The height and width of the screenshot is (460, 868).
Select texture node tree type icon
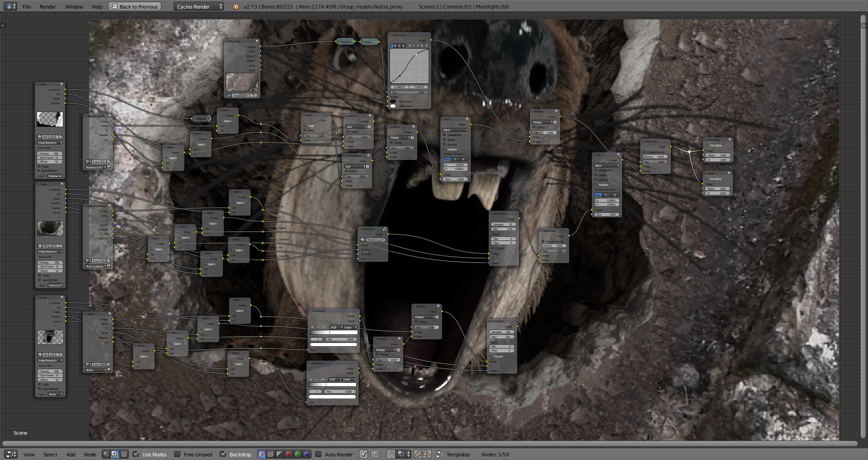pyautogui.click(x=124, y=454)
